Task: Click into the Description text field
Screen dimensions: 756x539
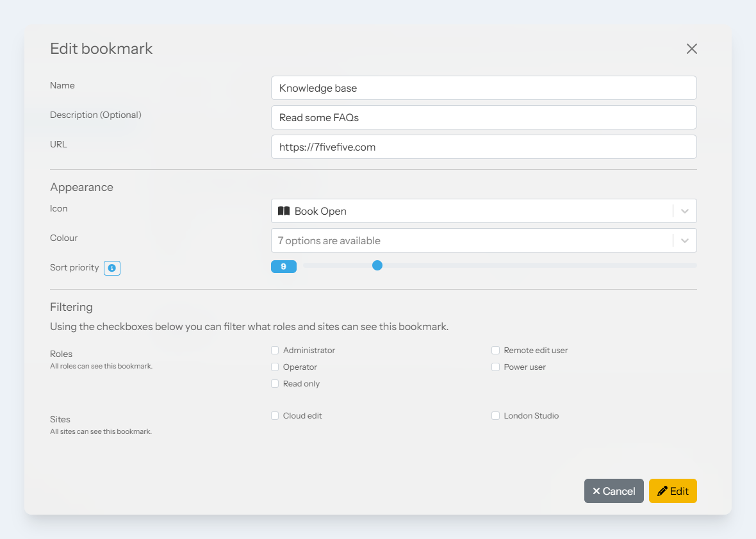Action: click(x=484, y=117)
